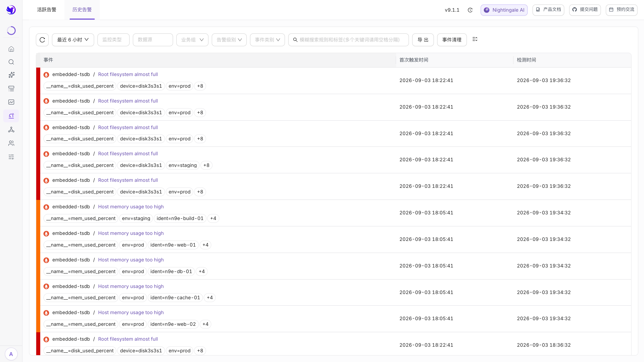Click the Nightingale bird logo

(x=11, y=10)
